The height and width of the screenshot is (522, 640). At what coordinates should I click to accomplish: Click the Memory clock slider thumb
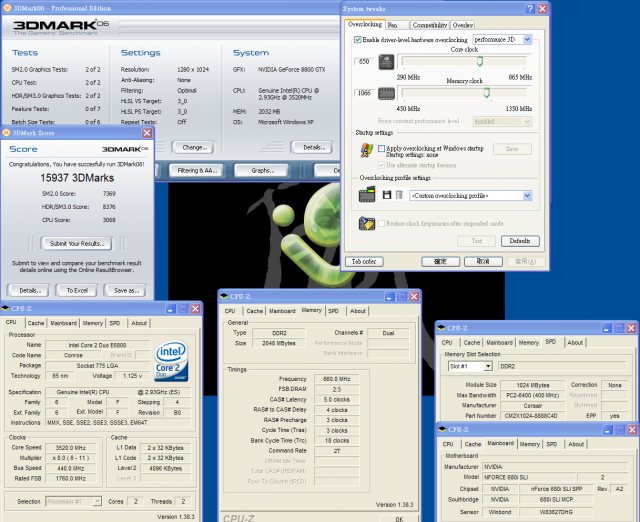[x=487, y=93]
